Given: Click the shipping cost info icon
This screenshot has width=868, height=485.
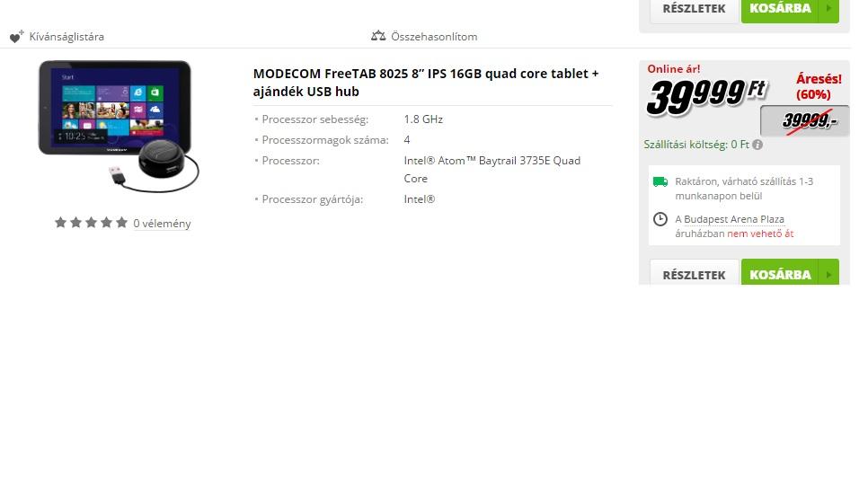Looking at the screenshot, I should (x=757, y=145).
